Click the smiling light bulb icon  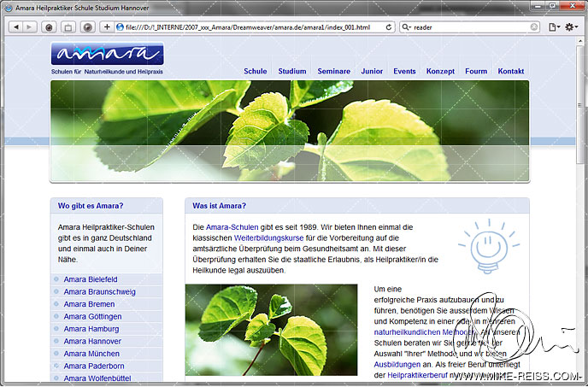coord(489,246)
